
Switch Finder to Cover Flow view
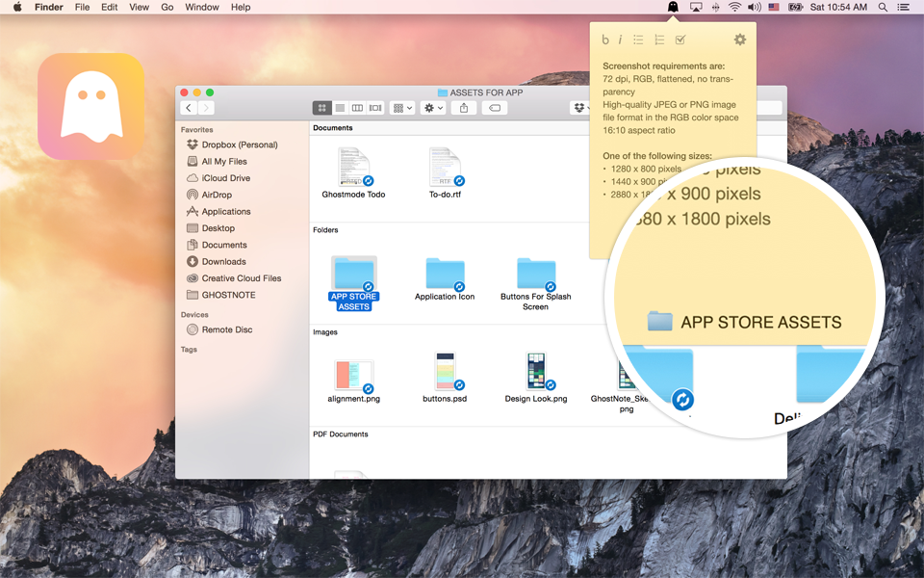tap(375, 108)
